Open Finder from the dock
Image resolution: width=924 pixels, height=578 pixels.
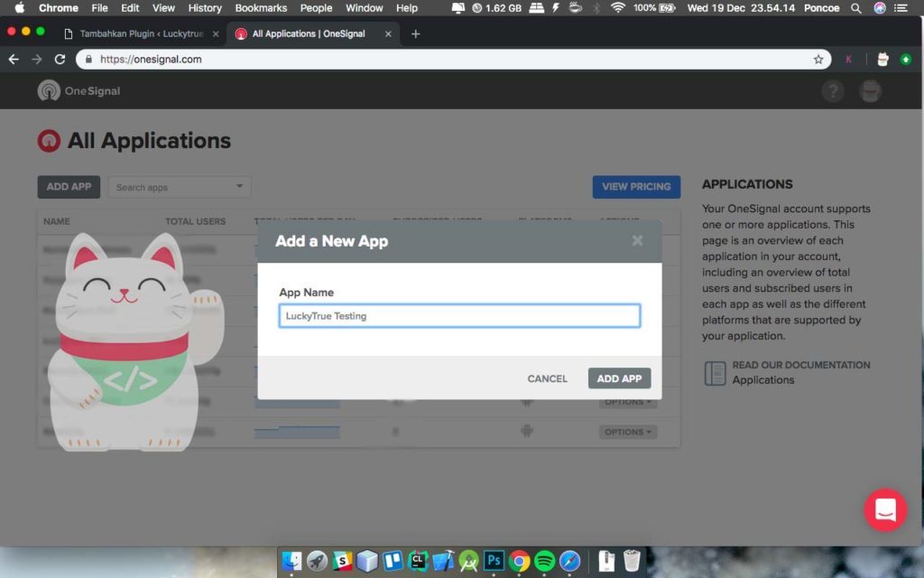click(x=291, y=561)
